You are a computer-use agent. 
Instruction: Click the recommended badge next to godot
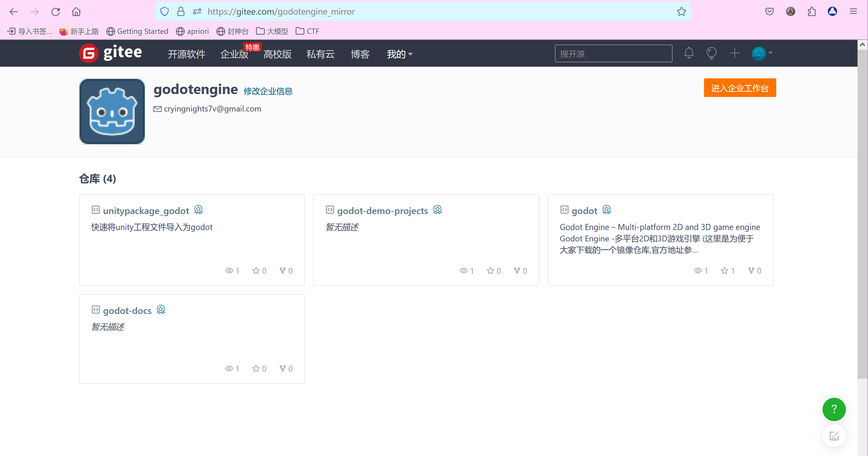[606, 210]
